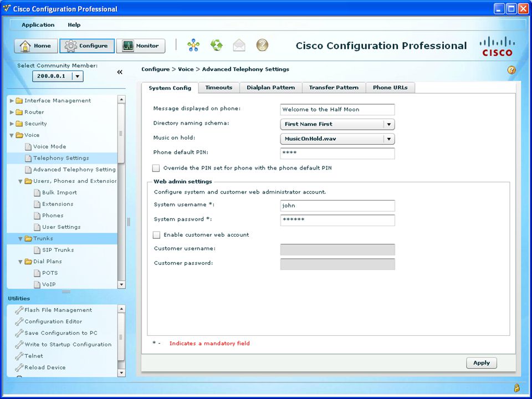Click the envelope feedback icon

[x=239, y=45]
